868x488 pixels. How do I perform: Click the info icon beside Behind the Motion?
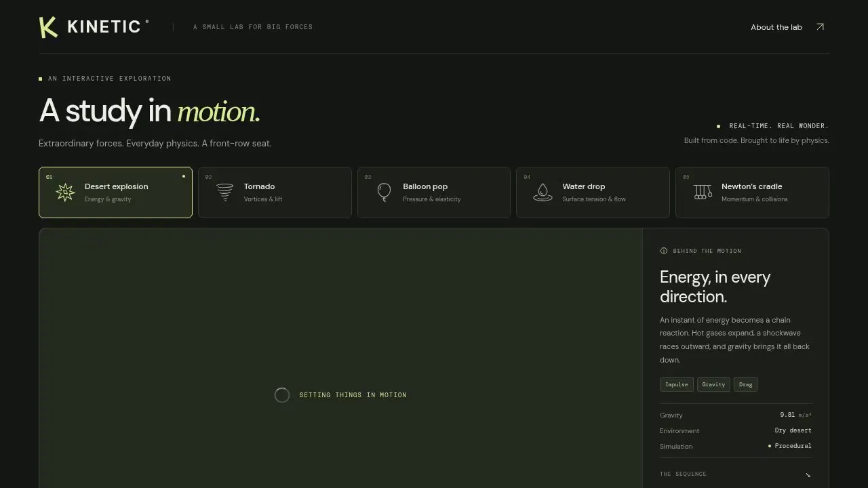(664, 251)
